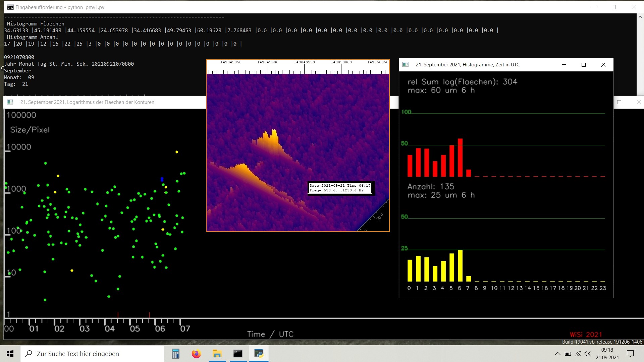This screenshot has width=644, height=362.
Task: Select the Python app taskbar icon
Action: click(259, 354)
